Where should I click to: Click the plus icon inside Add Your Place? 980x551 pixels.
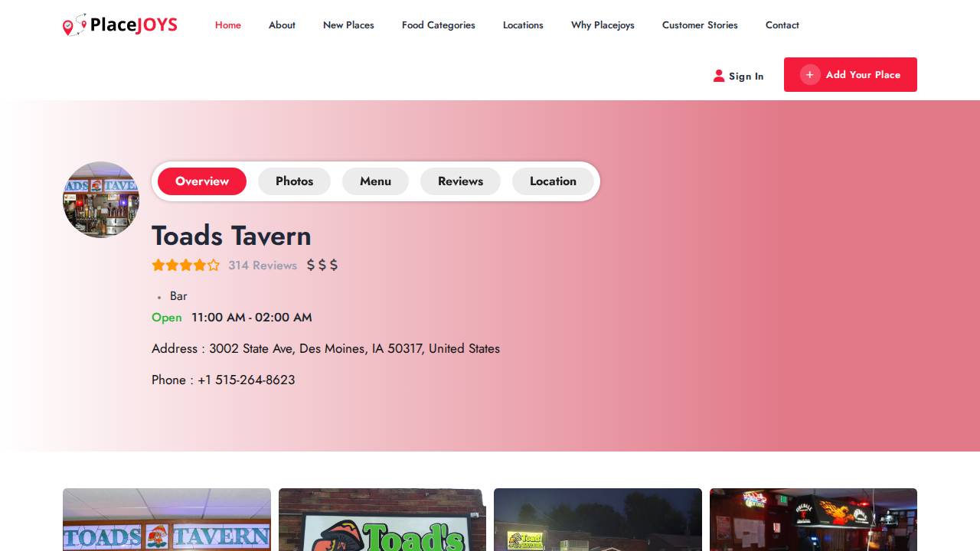(x=810, y=74)
